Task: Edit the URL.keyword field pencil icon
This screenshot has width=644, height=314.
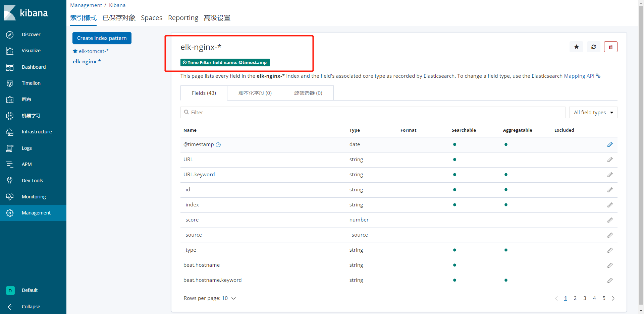Action: 610,175
